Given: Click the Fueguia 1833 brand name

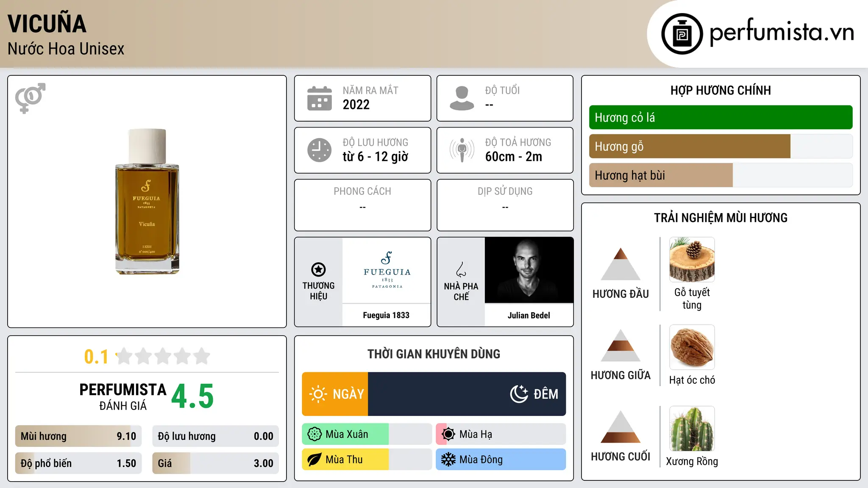Looking at the screenshot, I should (386, 315).
